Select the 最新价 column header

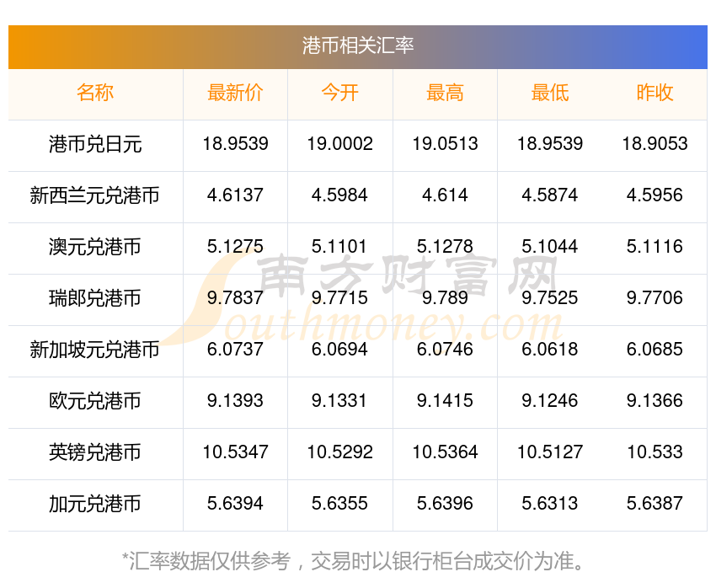235,93
